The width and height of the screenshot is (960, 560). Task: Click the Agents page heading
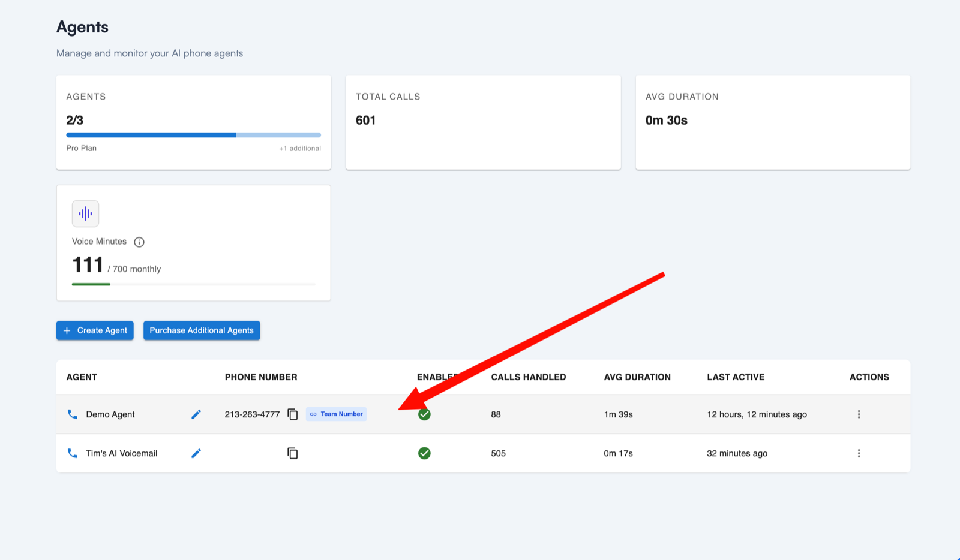click(x=82, y=27)
